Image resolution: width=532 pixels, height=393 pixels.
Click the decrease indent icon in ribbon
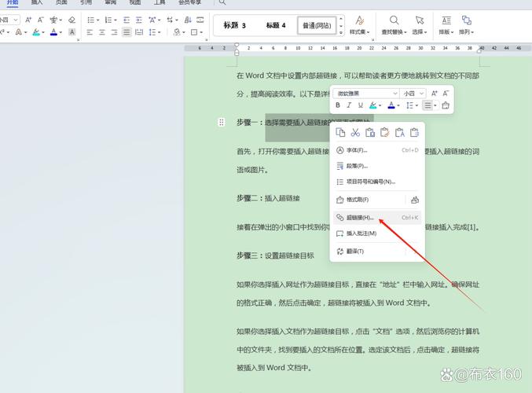pyautogui.click(x=127, y=20)
